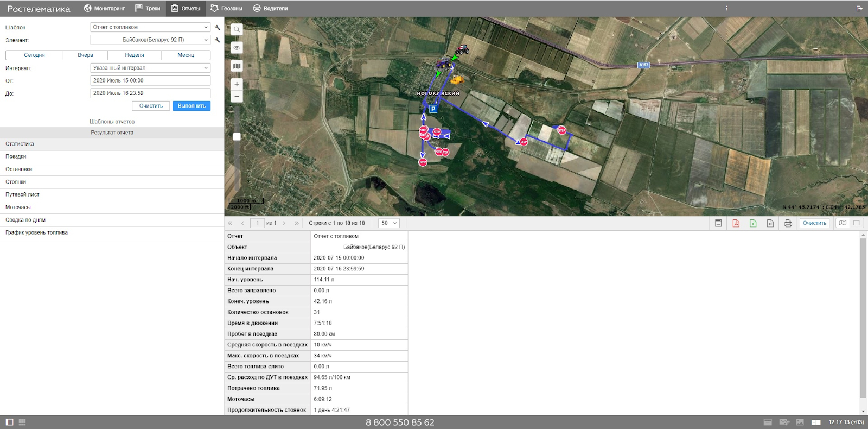868x429 pixels.
Task: Click the map zoom slider handle
Action: point(237,137)
